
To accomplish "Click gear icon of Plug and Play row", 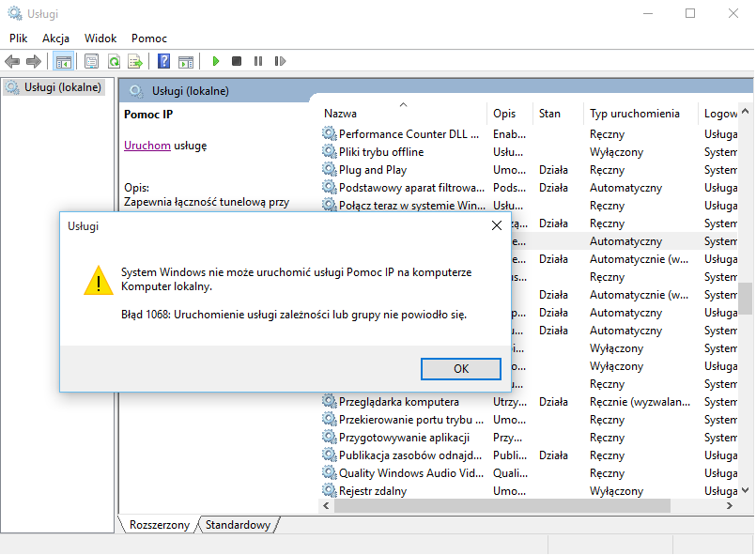I will (x=330, y=169).
